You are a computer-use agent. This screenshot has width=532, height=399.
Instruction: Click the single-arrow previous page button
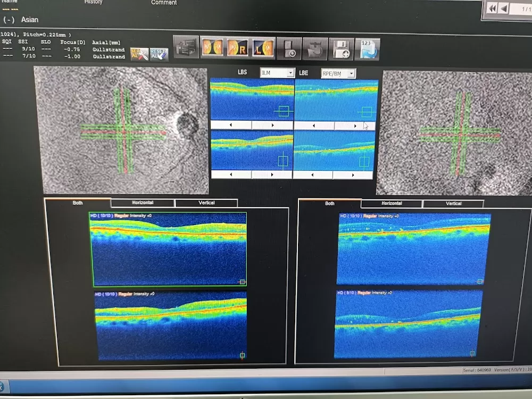[x=504, y=9]
